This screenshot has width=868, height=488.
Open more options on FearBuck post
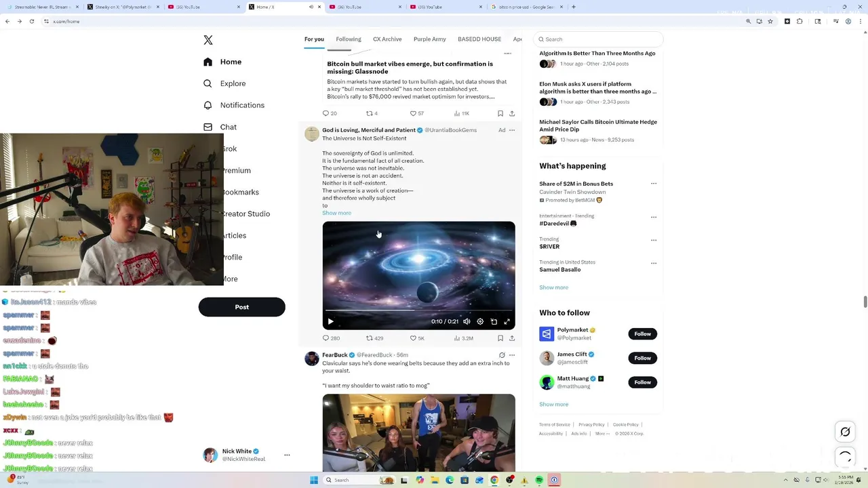[x=512, y=355]
